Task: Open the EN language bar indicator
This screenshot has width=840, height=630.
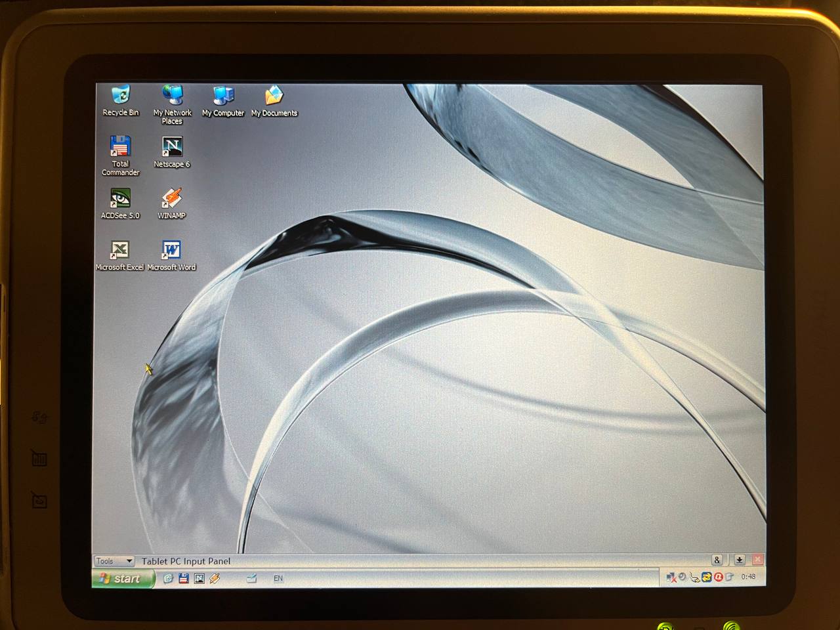Action: [278, 578]
